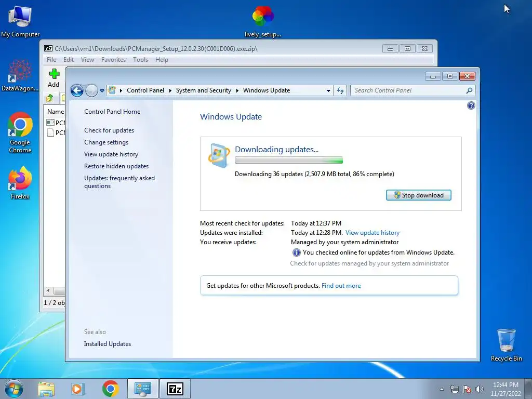
Task: Go back with the blue Back arrow
Action: click(77, 90)
